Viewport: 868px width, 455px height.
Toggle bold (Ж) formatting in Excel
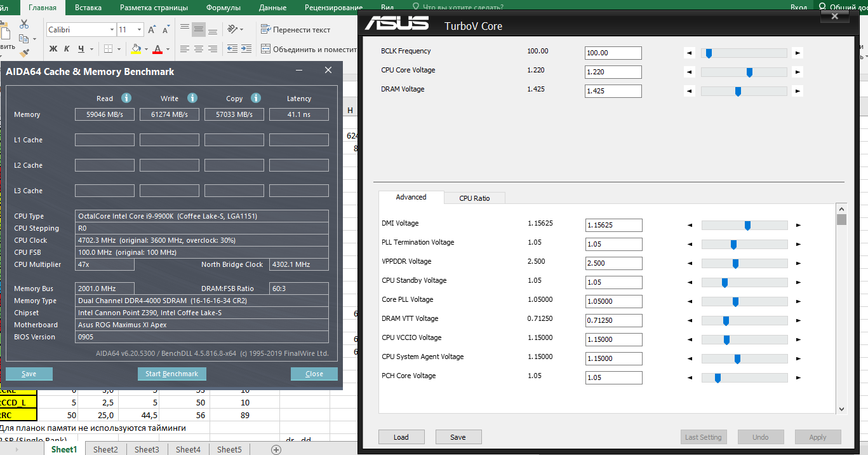(x=53, y=49)
